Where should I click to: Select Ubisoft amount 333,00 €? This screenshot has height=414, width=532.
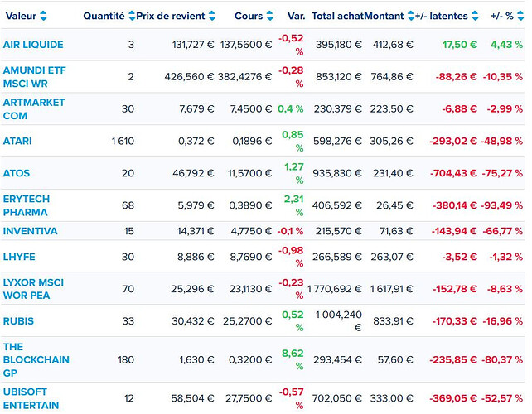point(391,398)
